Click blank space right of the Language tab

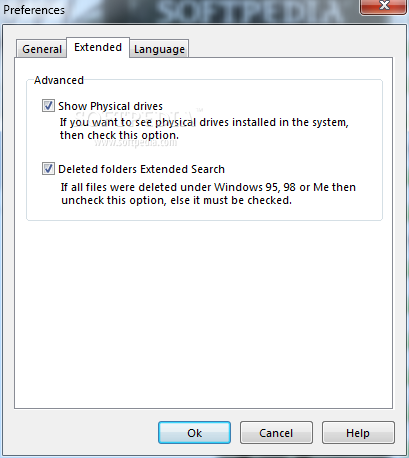coord(290,47)
